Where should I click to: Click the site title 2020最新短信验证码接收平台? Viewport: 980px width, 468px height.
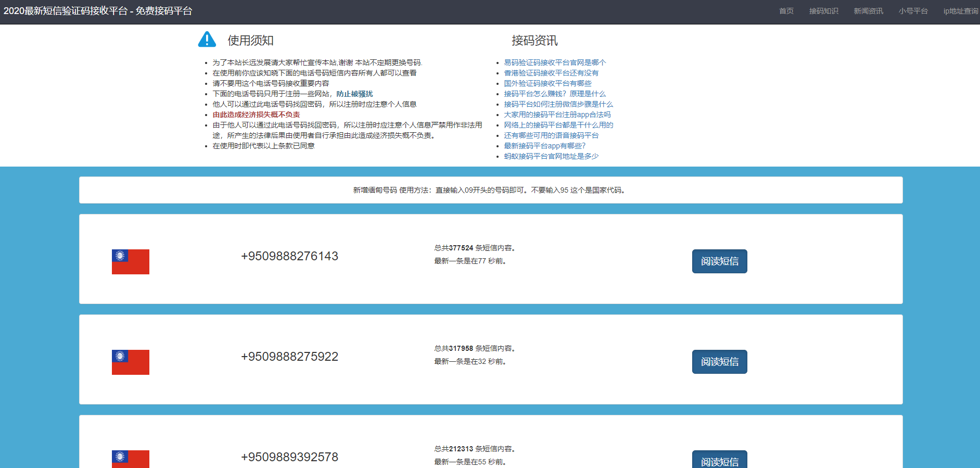[98, 11]
